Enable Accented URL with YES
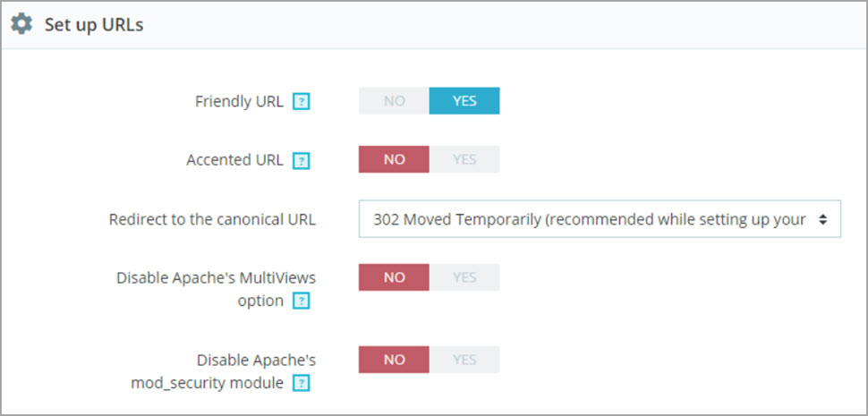 (464, 159)
